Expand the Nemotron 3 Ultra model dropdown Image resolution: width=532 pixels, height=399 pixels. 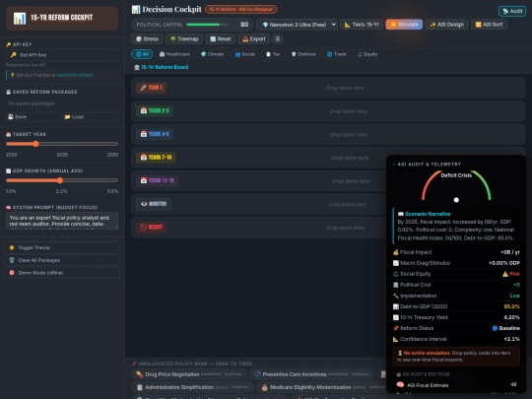297,25
